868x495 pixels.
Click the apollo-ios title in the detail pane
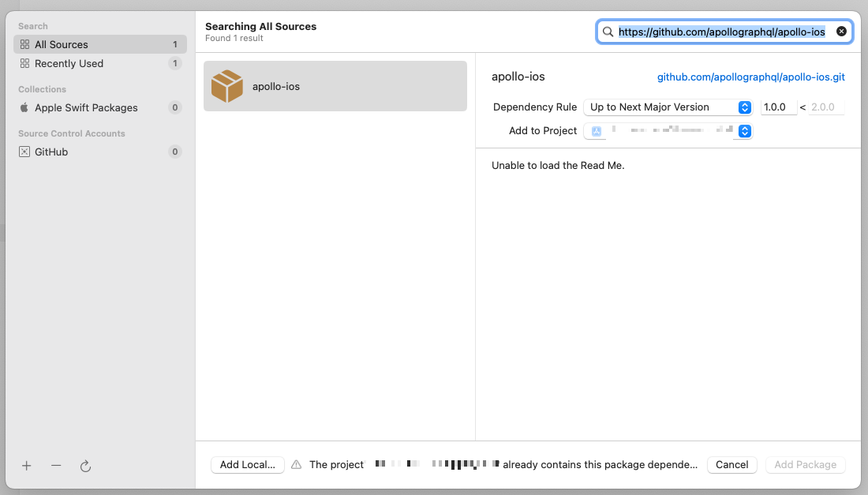(x=518, y=77)
